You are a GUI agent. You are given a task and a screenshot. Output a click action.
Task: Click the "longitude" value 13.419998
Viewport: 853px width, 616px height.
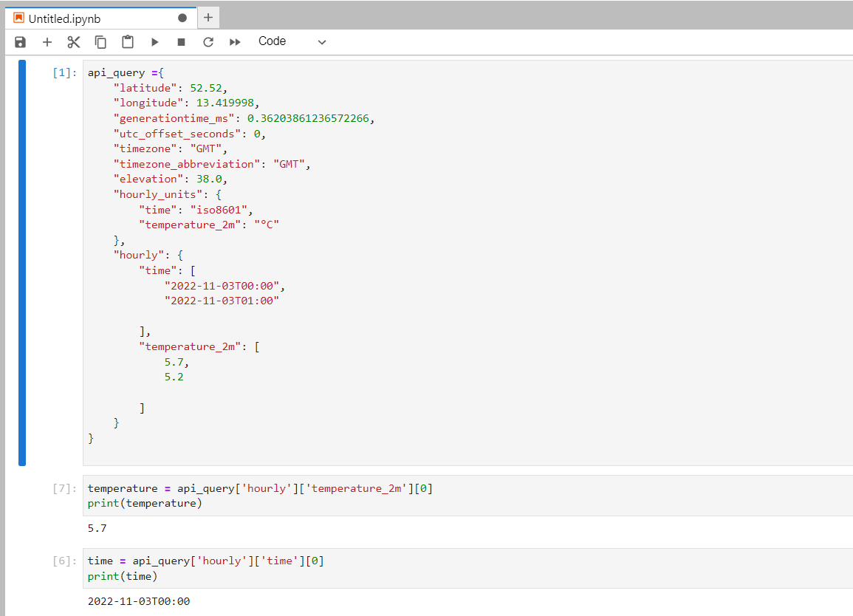[225, 103]
